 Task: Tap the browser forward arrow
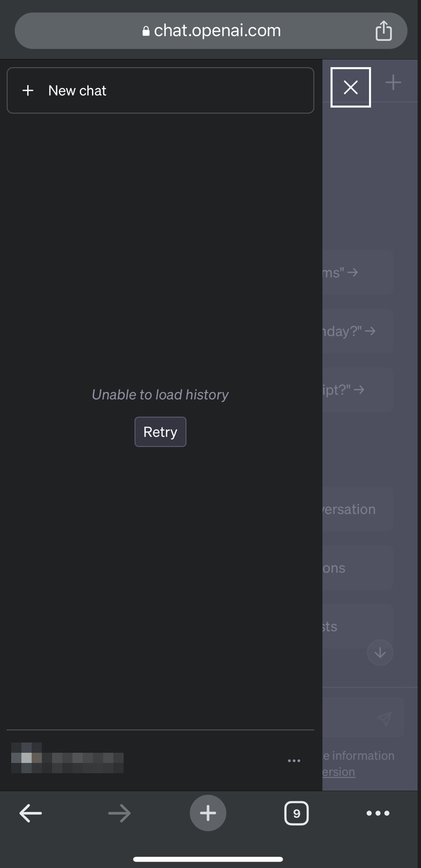coord(119,813)
